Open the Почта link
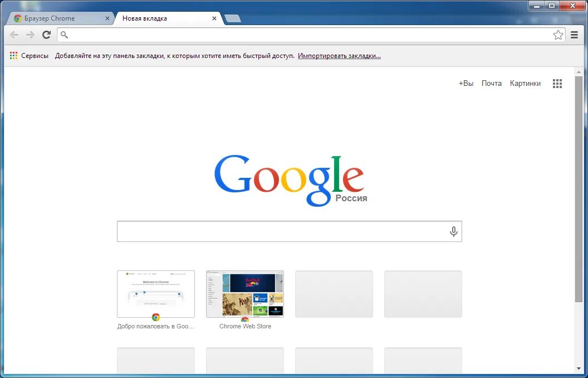Screen dimensions: 588x378 pos(492,83)
